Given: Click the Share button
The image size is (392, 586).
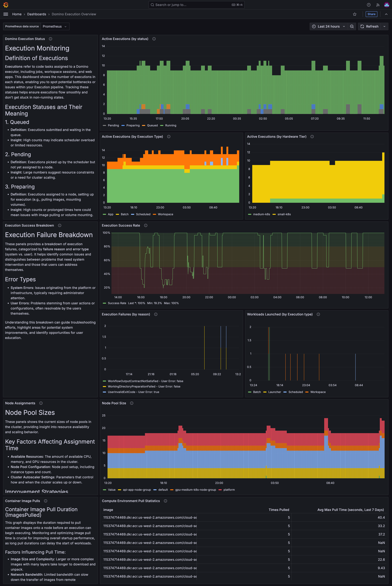Looking at the screenshot, I should coord(371,14).
